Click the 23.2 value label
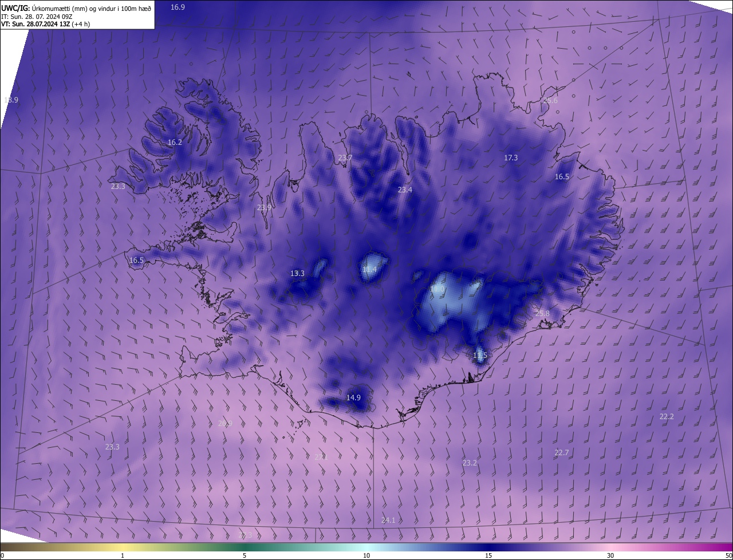Viewport: 733px width, 560px height. click(x=470, y=463)
